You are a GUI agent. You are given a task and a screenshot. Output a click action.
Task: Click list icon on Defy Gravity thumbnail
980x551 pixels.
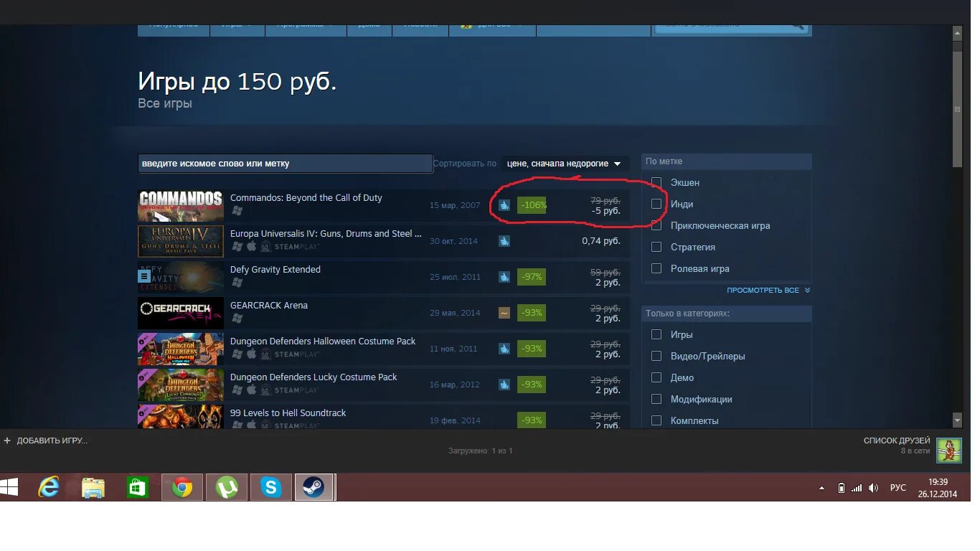click(x=143, y=275)
